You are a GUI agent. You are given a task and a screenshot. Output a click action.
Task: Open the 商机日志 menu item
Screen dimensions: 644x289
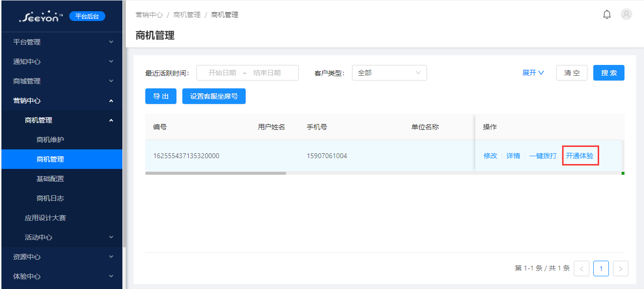click(61, 198)
